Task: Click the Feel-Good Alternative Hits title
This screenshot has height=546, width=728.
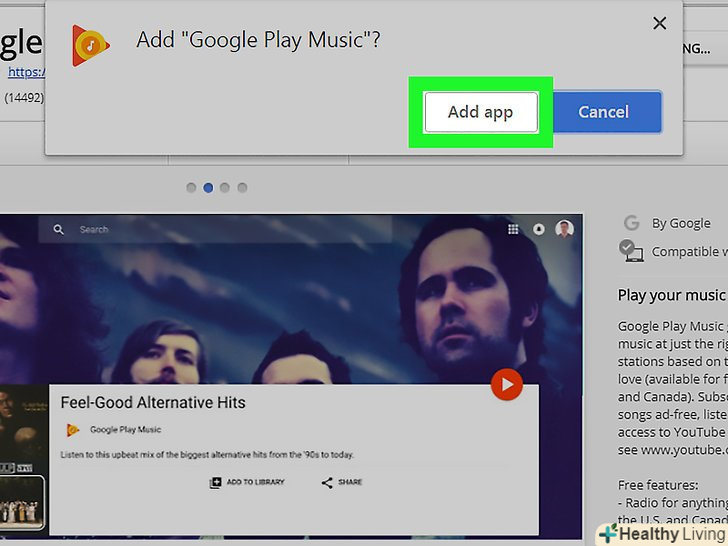Action: 153,402
